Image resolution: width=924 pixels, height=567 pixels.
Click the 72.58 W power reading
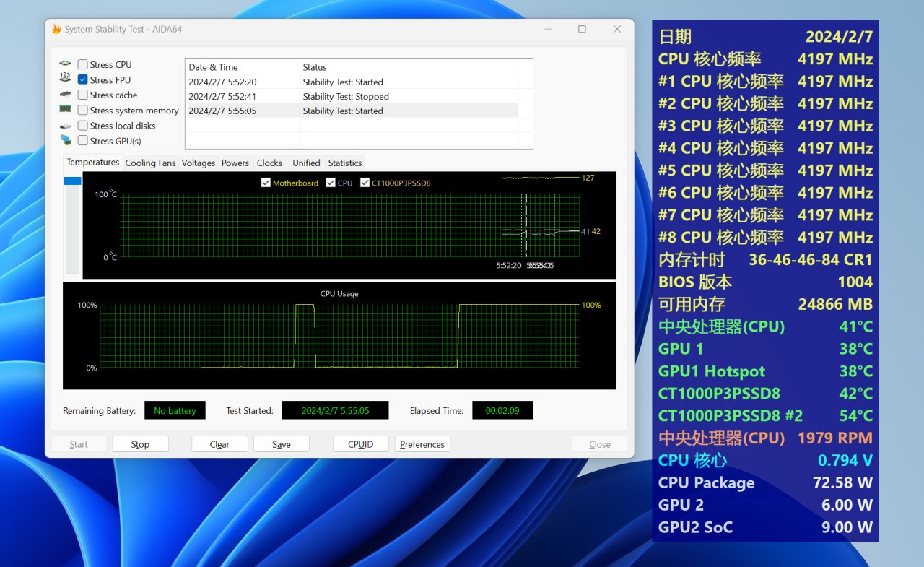(x=842, y=483)
